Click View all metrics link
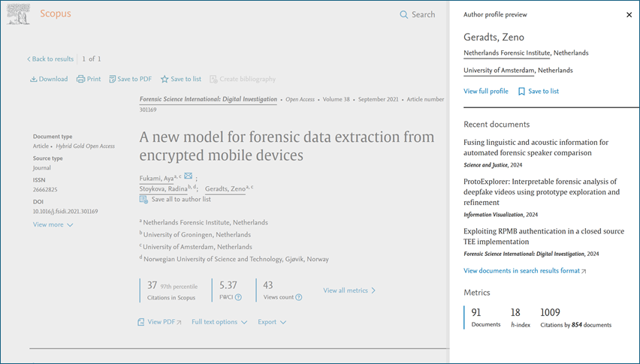The image size is (640, 364). 349,290
